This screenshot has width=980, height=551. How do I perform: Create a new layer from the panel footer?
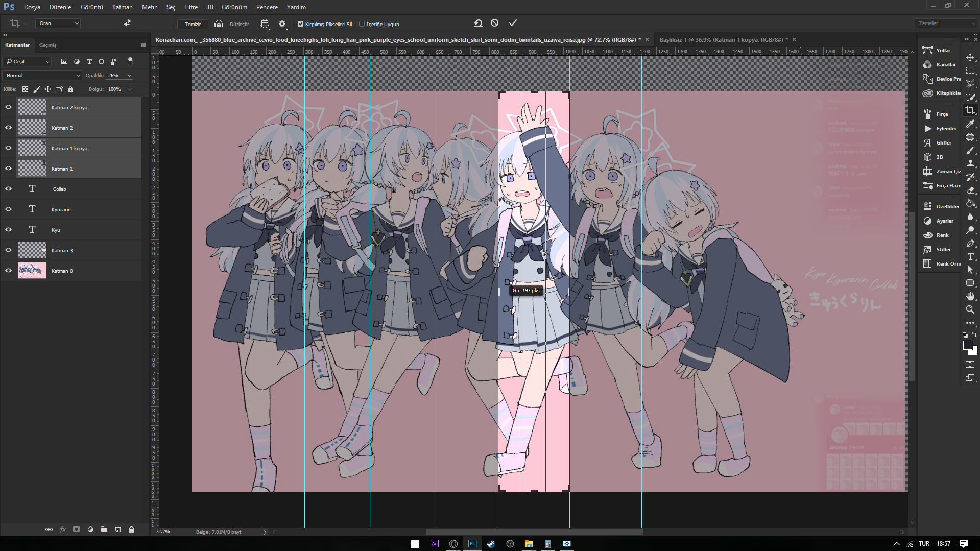[118, 530]
